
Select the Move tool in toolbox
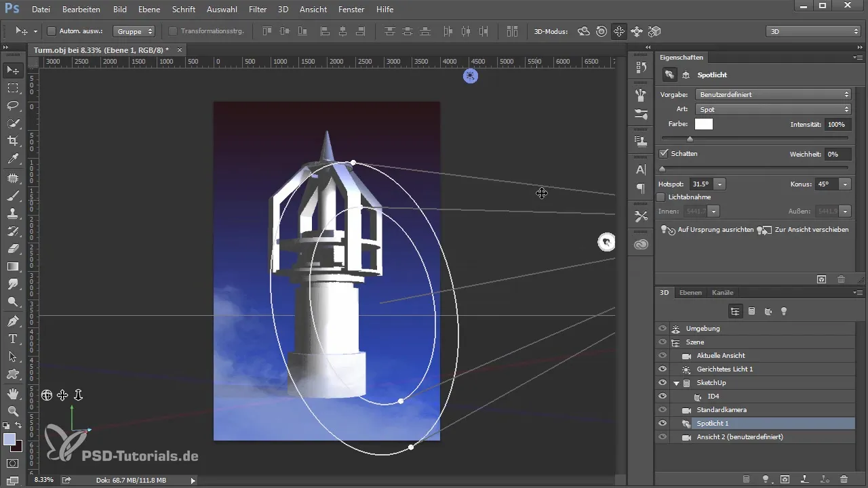click(13, 70)
